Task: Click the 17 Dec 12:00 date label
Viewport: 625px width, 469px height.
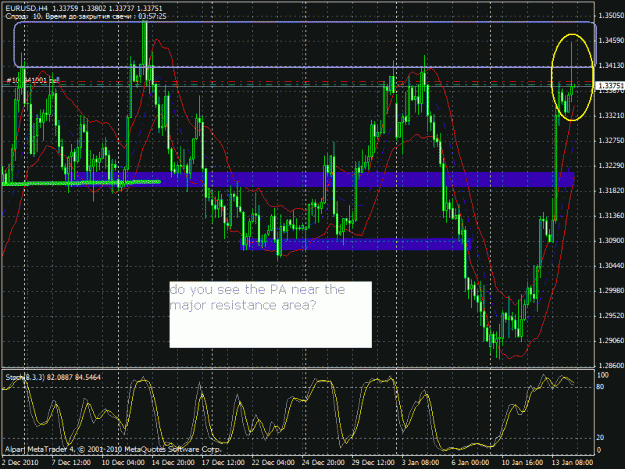Action: tap(223, 463)
